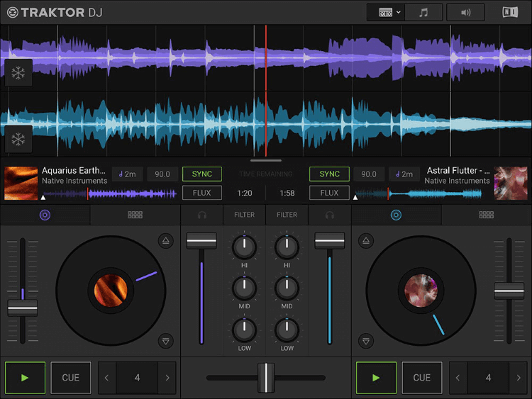Enable right channel FILTER
Screen dimensions: 532x399
[287, 215]
